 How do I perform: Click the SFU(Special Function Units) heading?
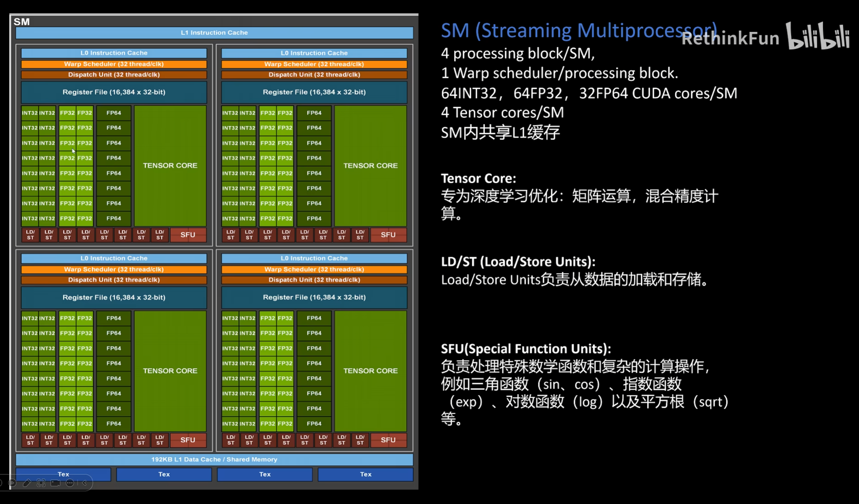coord(525,349)
